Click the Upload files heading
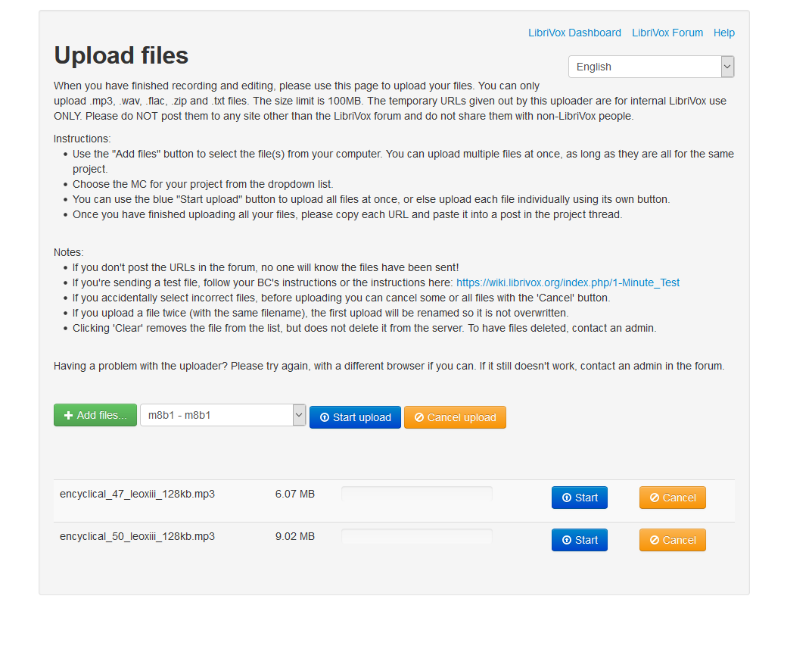Viewport: 812px width, 649px height. click(121, 55)
